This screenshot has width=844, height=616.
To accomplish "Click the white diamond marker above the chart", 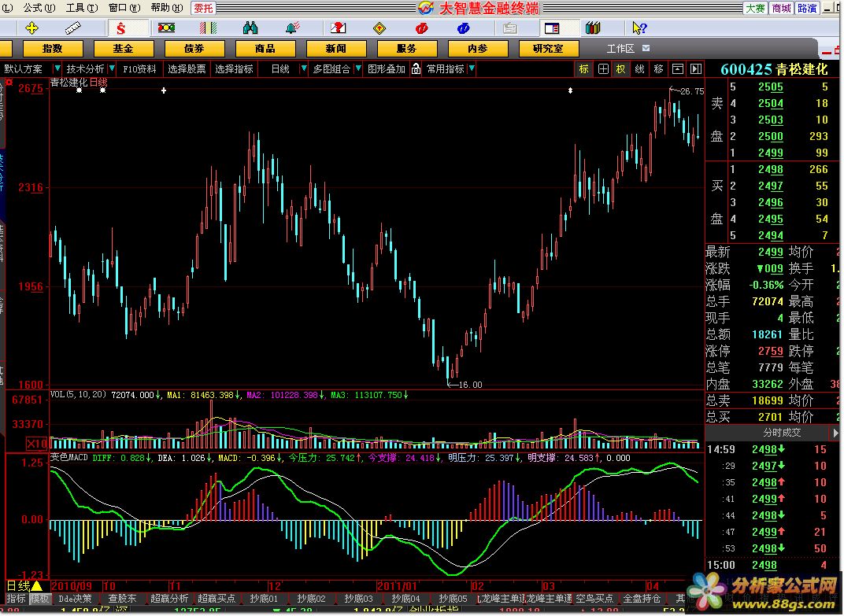I will tap(570, 90).
